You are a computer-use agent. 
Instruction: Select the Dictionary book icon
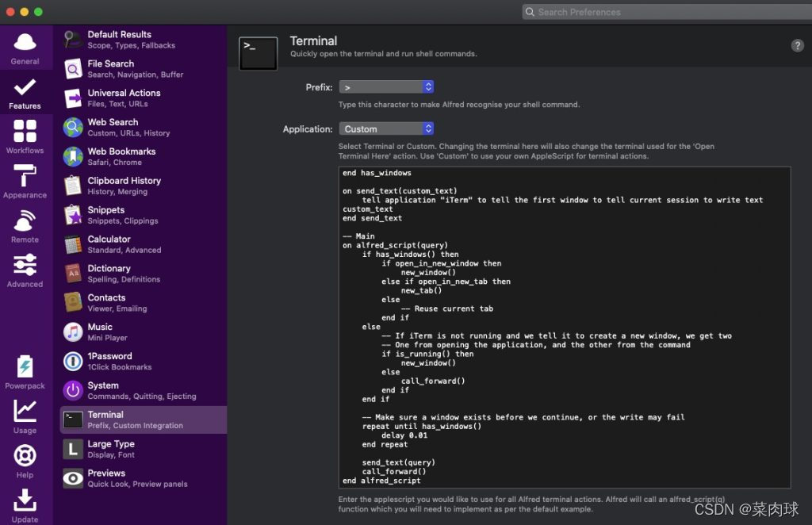(x=73, y=274)
